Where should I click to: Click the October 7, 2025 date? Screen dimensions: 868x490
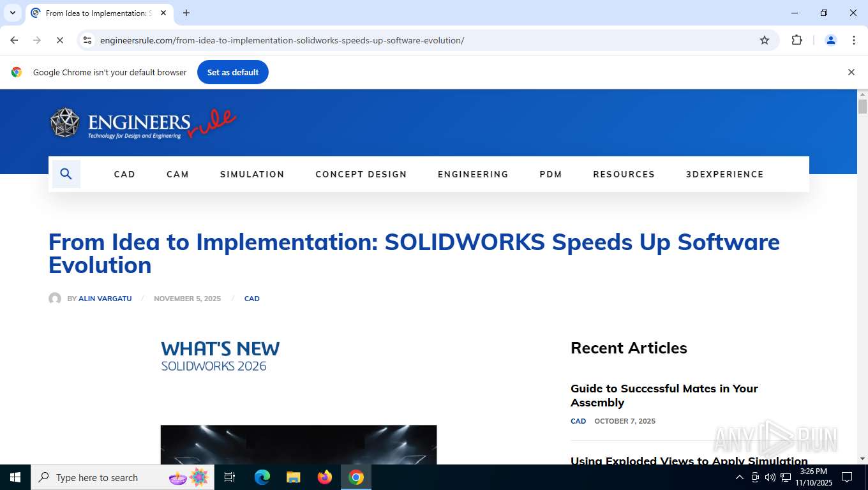click(625, 421)
